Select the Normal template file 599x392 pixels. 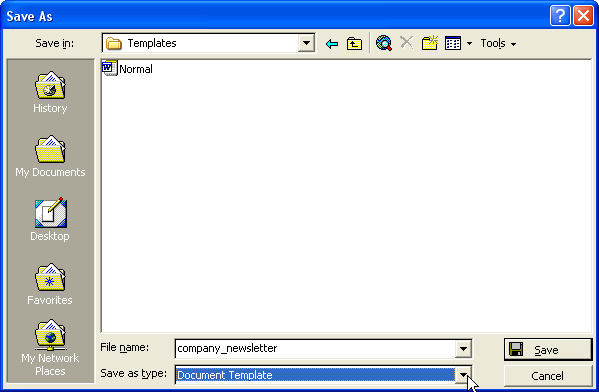pos(127,69)
